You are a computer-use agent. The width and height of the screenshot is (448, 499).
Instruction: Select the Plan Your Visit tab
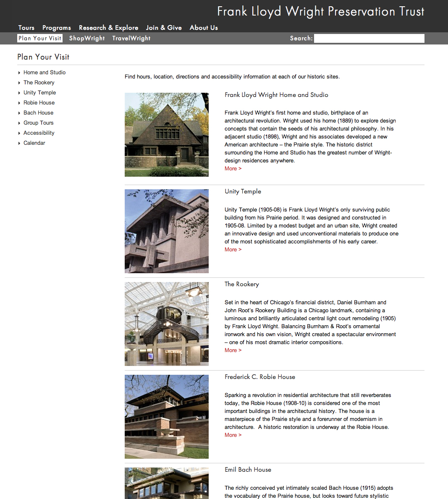[40, 38]
